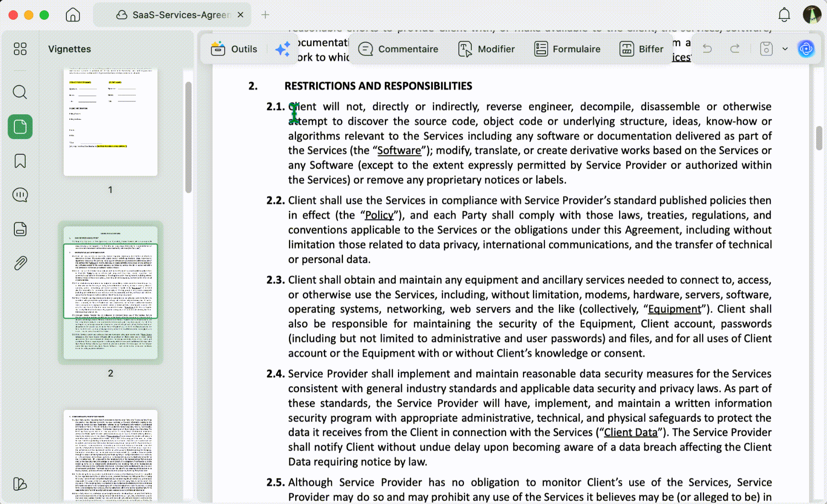Viewport: 827px width, 504px height.
Task: Open the comments panel icon
Action: (20, 195)
